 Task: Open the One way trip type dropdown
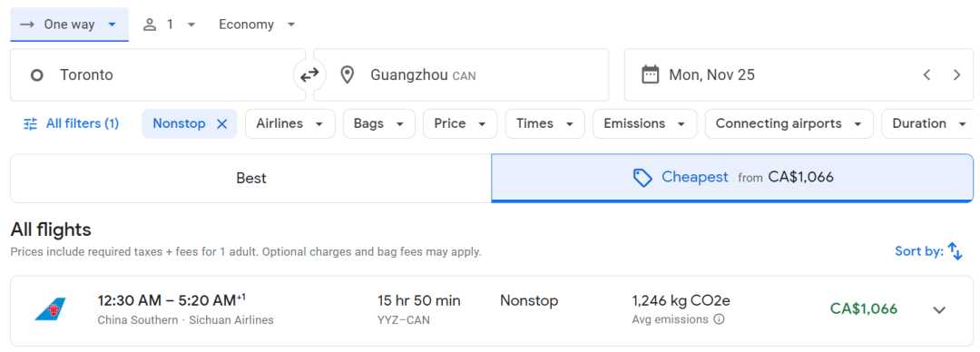pos(69,24)
